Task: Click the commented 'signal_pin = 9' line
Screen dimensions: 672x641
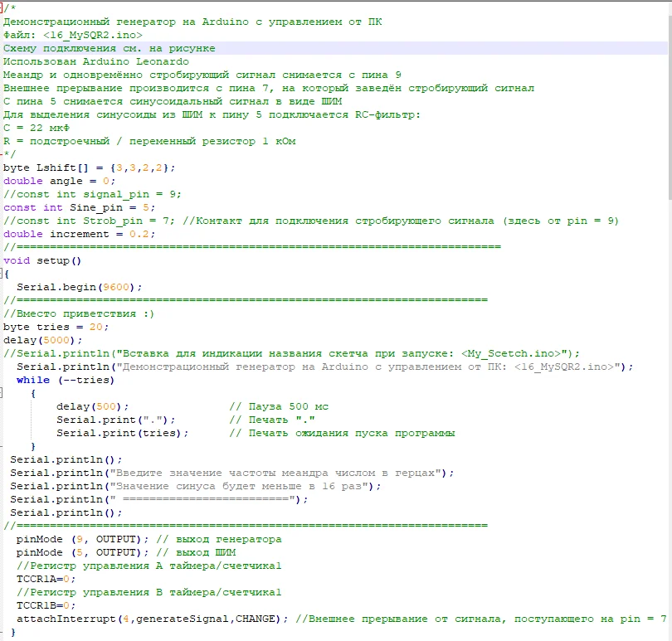Action: coord(92,194)
